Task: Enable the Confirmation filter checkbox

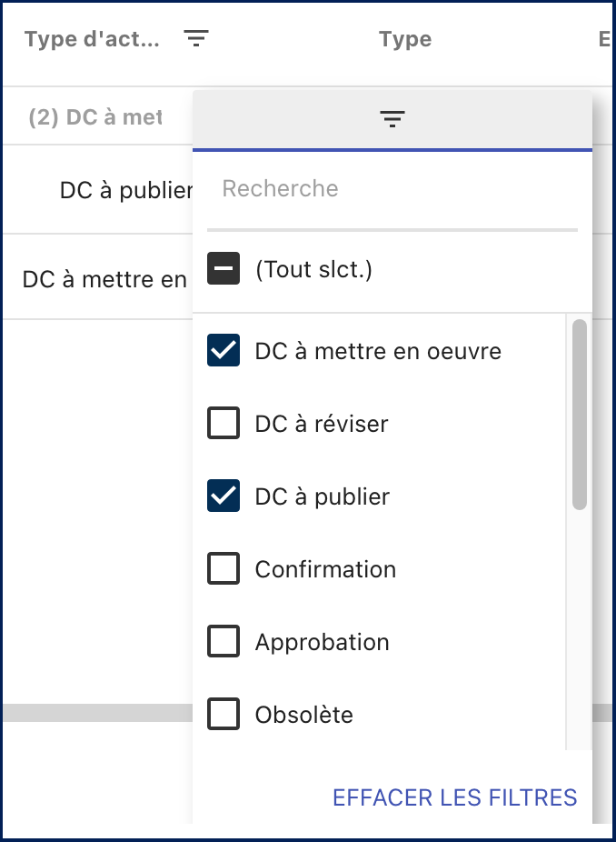Action: pos(224,569)
